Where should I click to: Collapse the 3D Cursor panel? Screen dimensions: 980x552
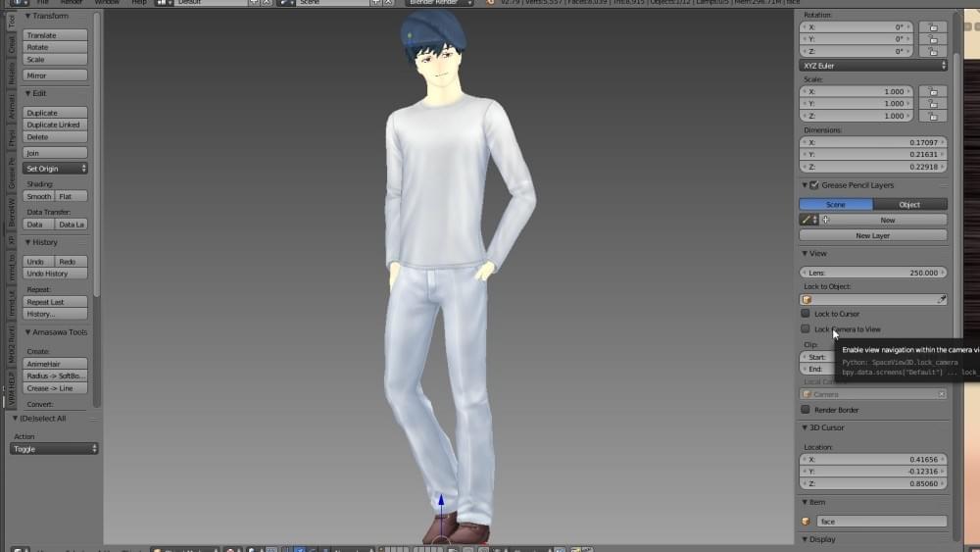click(805, 427)
